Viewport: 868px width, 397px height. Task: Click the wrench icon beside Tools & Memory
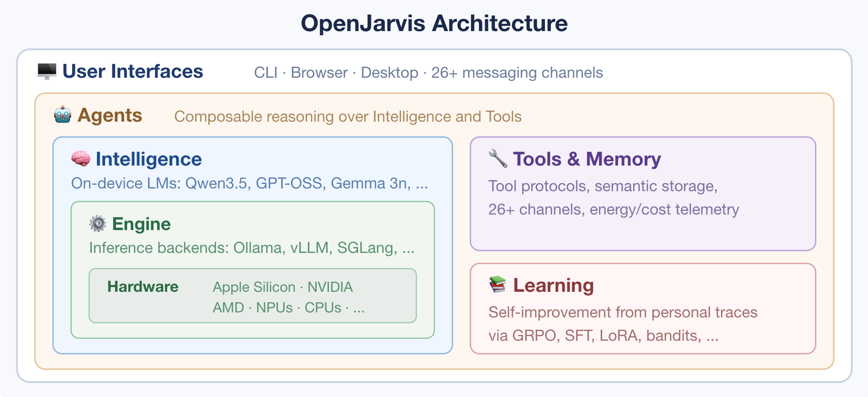click(x=498, y=159)
